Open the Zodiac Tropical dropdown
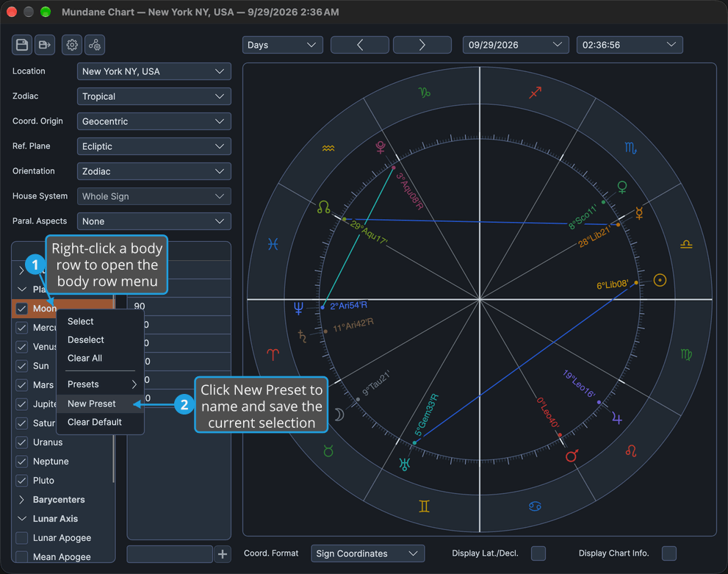Screen dimensions: 728x574 (x=154, y=96)
